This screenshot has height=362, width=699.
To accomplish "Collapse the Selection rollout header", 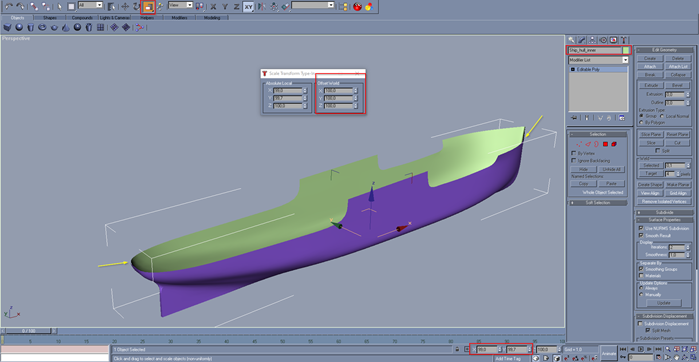I will (x=597, y=134).
